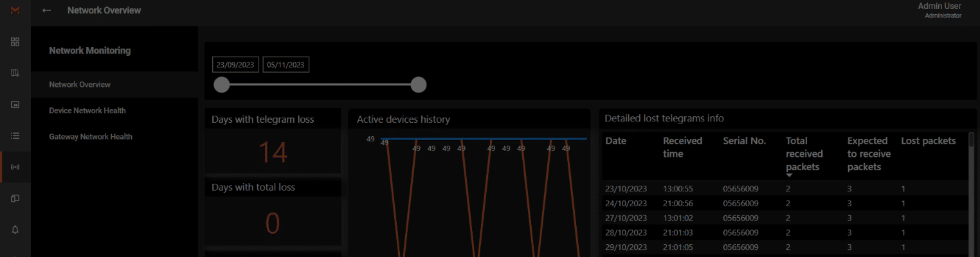Viewport: 980px width, 257px height.
Task: Open the dashboard grid icon in sidebar
Action: click(x=15, y=42)
